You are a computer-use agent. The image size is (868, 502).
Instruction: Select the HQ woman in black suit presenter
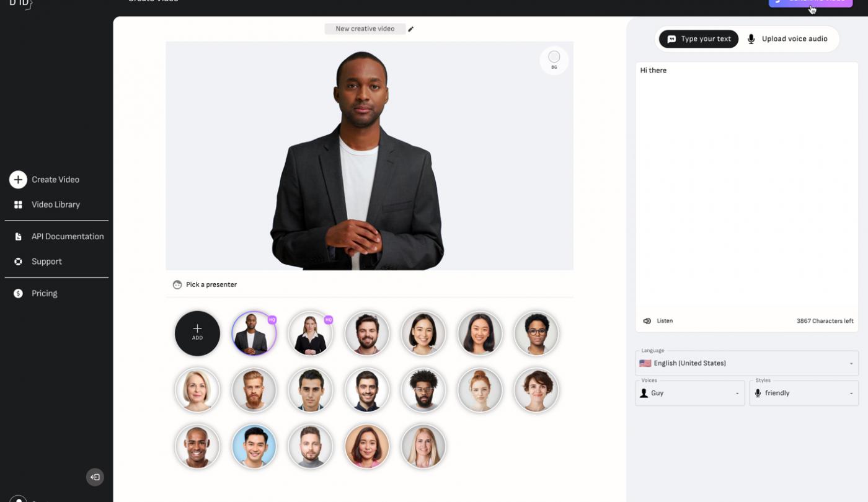[311, 333]
